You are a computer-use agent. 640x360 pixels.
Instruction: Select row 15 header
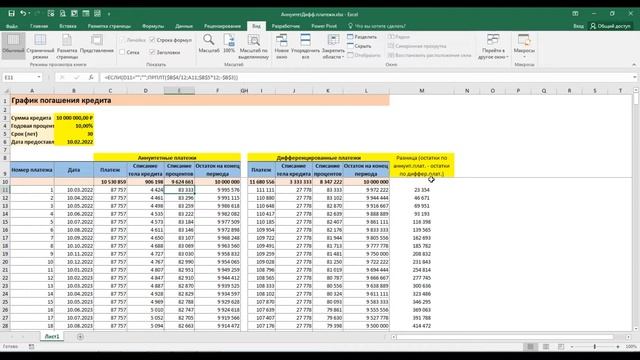[5, 222]
